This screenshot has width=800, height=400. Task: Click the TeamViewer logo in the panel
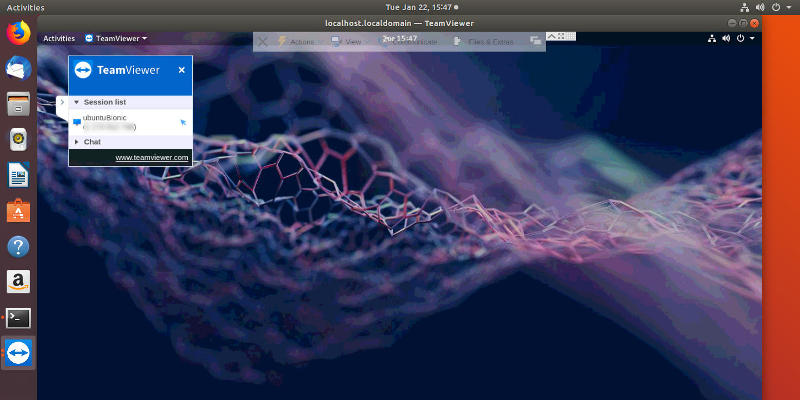coord(83,70)
